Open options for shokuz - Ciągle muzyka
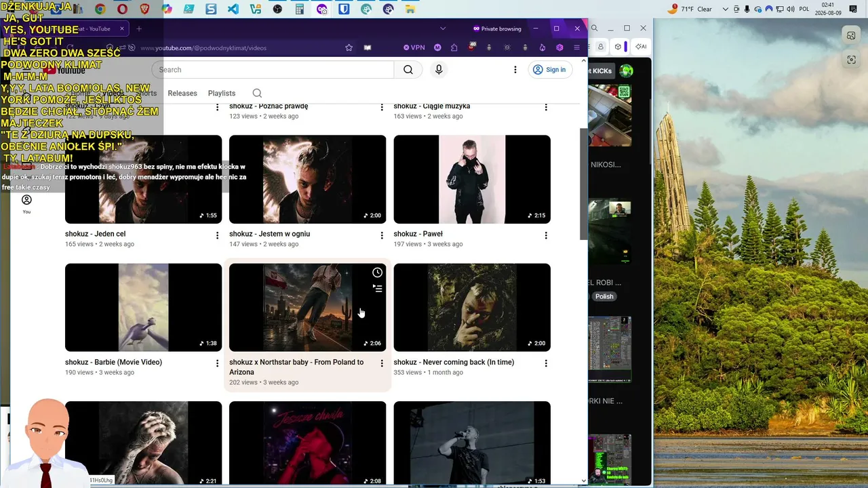This screenshot has height=488, width=868. point(546,107)
